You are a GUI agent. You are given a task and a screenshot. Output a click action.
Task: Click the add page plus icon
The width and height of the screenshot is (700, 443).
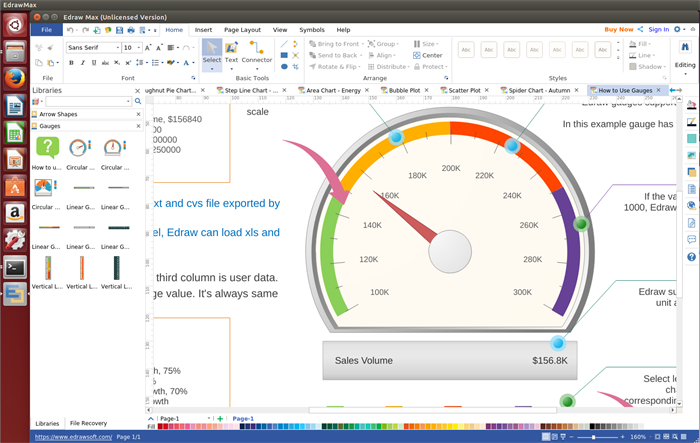[x=220, y=419]
